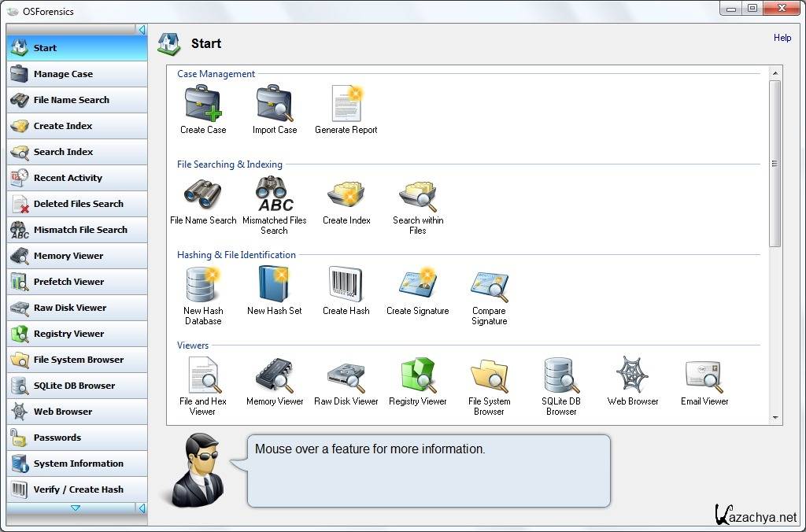Open Passwords from the sidebar

(77, 438)
